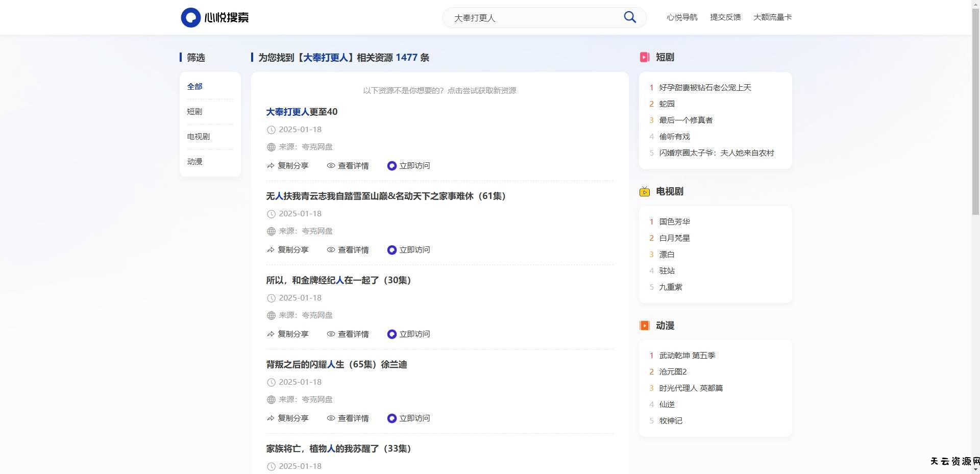Click the 电视剧 section TV icon
This screenshot has height=474, width=980.
click(645, 191)
